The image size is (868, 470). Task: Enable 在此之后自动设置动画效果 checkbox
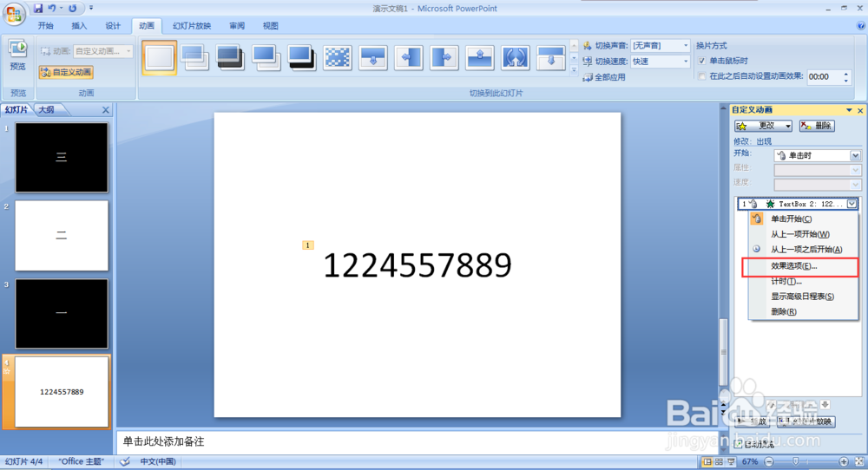point(702,76)
